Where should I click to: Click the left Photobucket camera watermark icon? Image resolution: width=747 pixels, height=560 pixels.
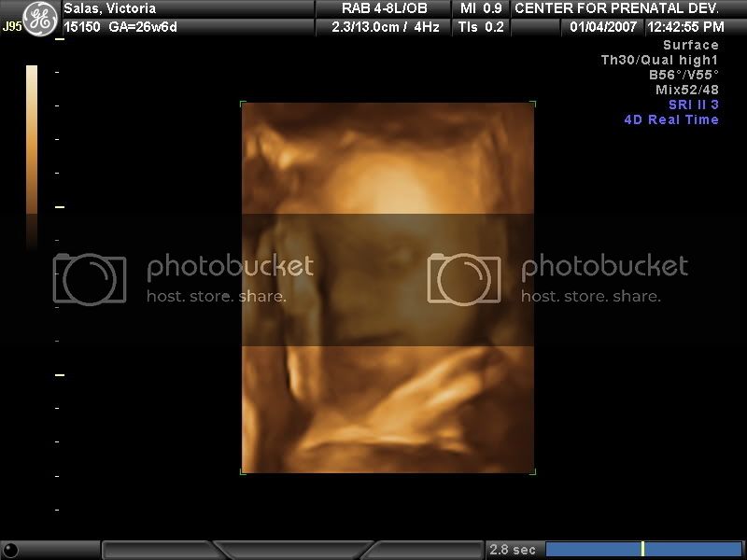pyautogui.click(x=89, y=277)
